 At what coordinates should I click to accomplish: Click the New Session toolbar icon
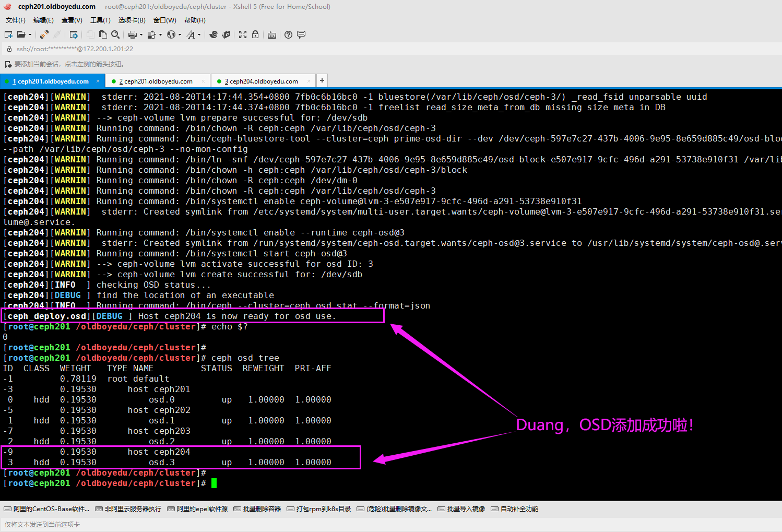[x=8, y=34]
